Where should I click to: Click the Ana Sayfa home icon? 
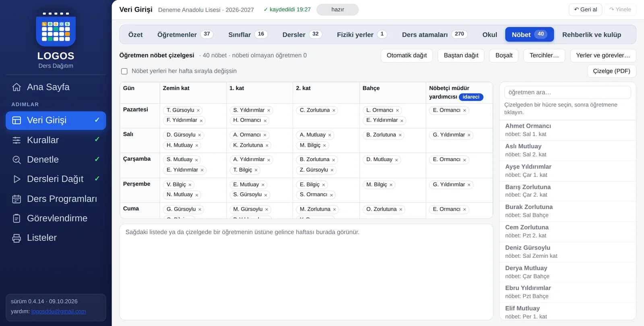pyautogui.click(x=17, y=87)
